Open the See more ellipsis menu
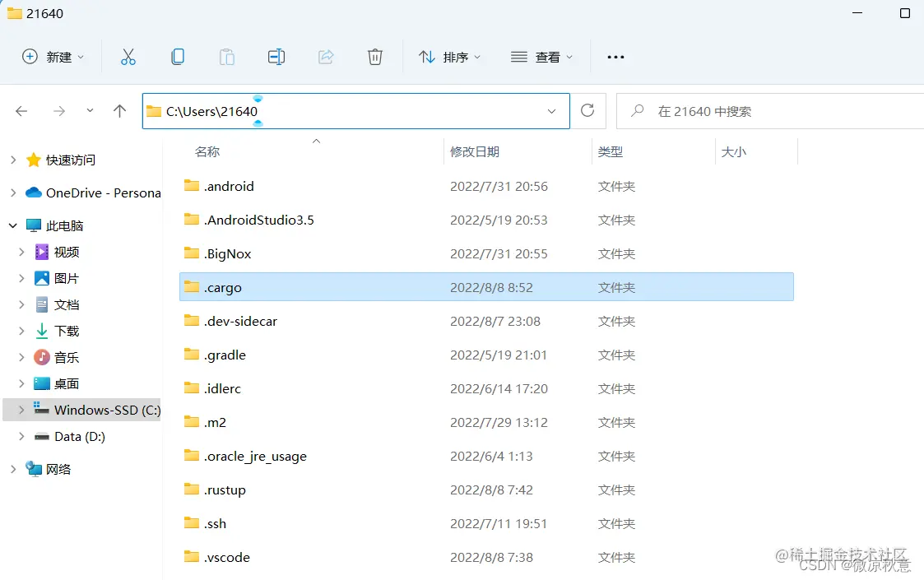 [615, 57]
